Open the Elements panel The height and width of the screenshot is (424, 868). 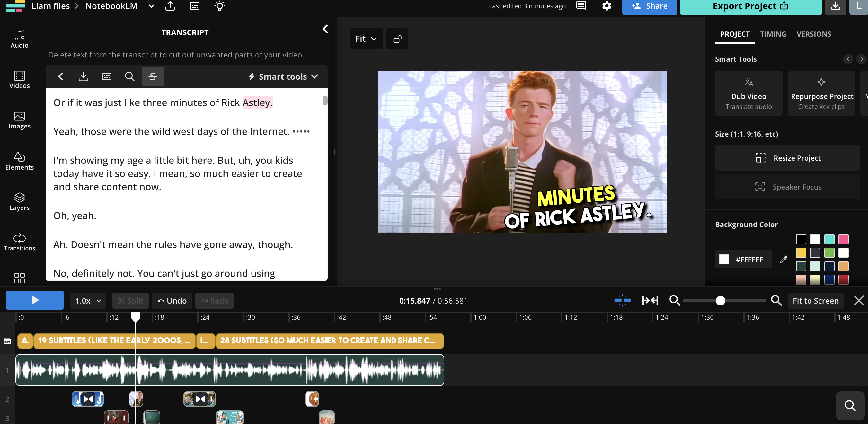[19, 161]
